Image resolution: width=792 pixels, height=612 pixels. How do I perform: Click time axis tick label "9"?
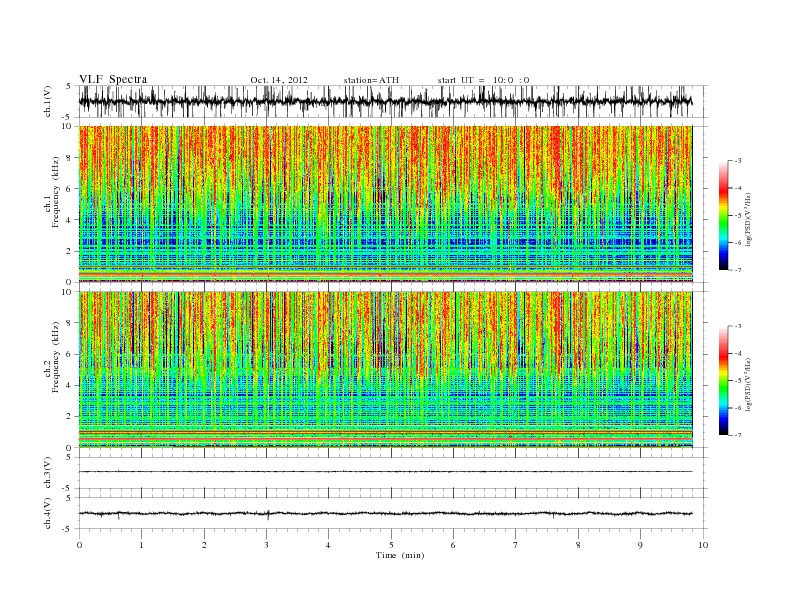click(x=640, y=545)
